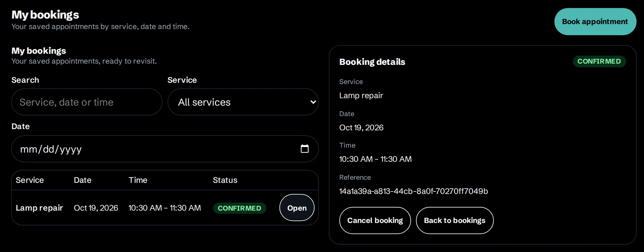Click the large My bookings page title
This screenshot has height=252, width=644.
[x=45, y=15]
